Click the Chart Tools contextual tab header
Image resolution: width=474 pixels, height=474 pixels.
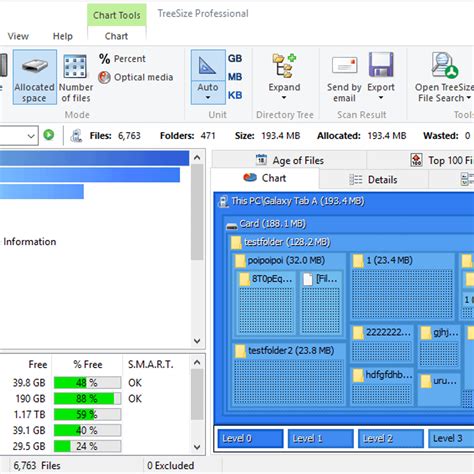pos(117,15)
